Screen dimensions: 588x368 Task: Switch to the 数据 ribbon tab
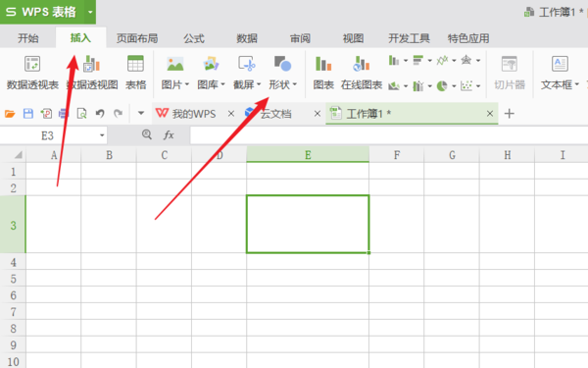coord(247,38)
